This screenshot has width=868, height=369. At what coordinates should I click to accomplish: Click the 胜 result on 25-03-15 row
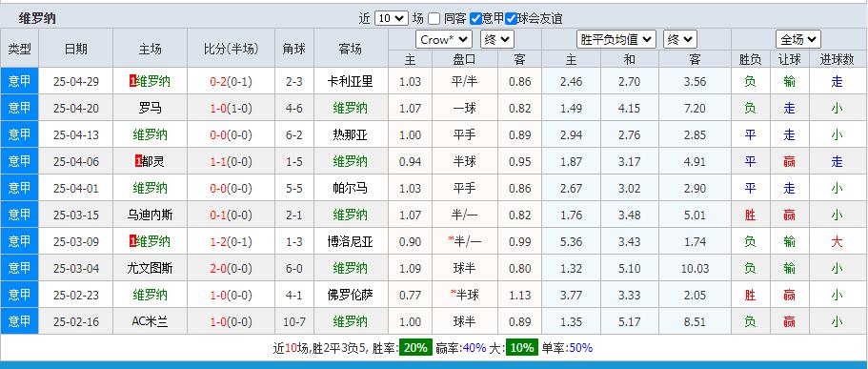[x=750, y=215]
